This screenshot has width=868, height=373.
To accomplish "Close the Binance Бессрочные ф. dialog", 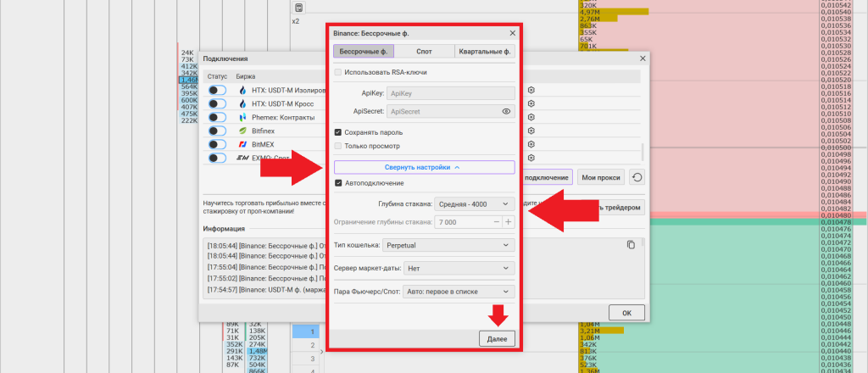I will [513, 33].
